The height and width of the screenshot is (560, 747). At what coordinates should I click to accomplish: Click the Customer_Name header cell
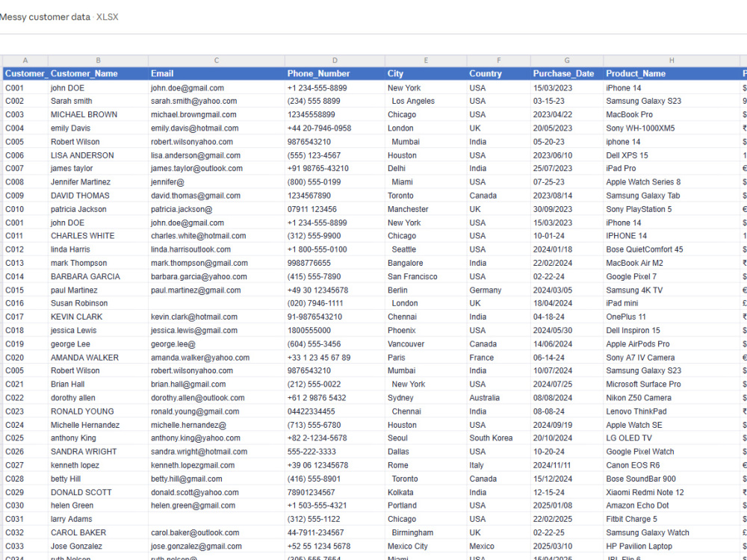pyautogui.click(x=98, y=74)
